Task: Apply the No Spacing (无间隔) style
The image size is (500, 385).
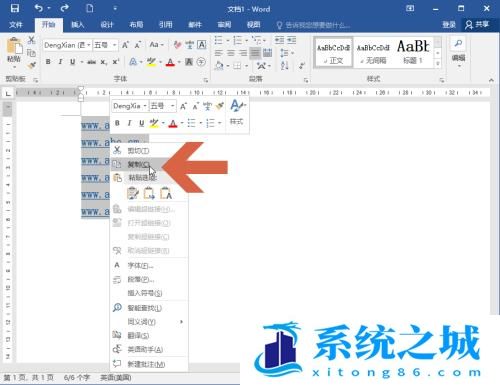Action: pyautogui.click(x=373, y=53)
